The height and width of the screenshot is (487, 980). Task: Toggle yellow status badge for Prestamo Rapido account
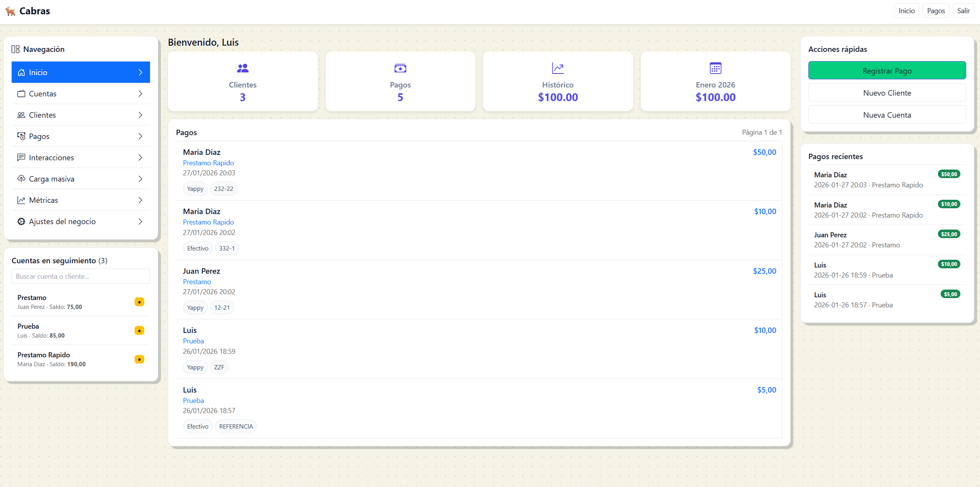[x=139, y=359]
